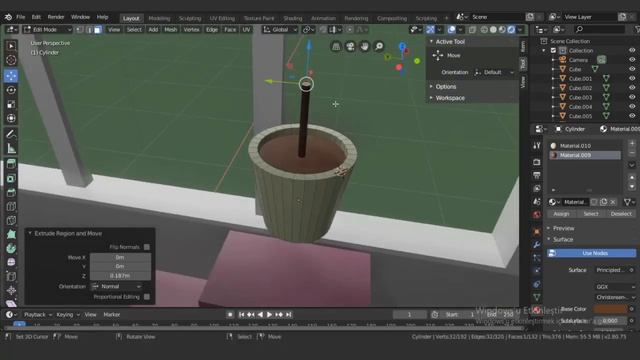Viewport: 640px width, 360px height.
Task: Click the zoom magnifier viewport icon
Action: [x=379, y=46]
